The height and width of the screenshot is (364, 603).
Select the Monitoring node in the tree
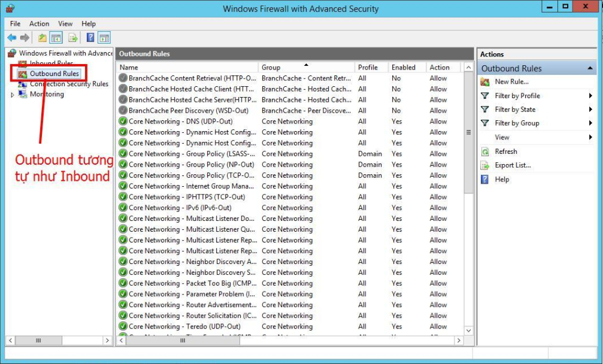point(47,94)
